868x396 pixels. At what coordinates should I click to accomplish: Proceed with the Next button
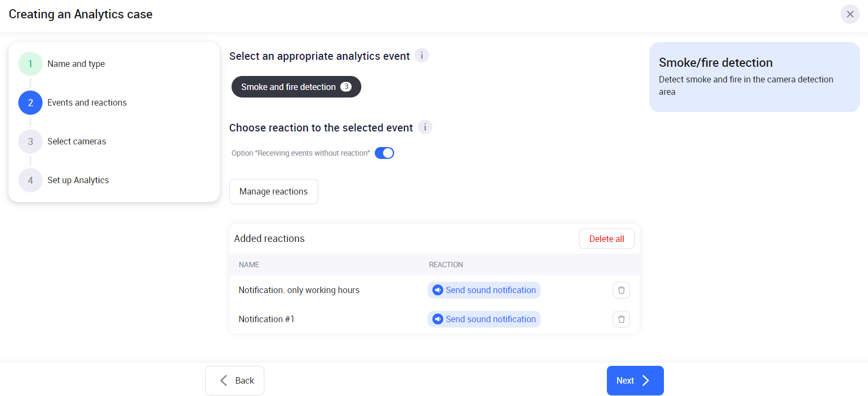(635, 380)
